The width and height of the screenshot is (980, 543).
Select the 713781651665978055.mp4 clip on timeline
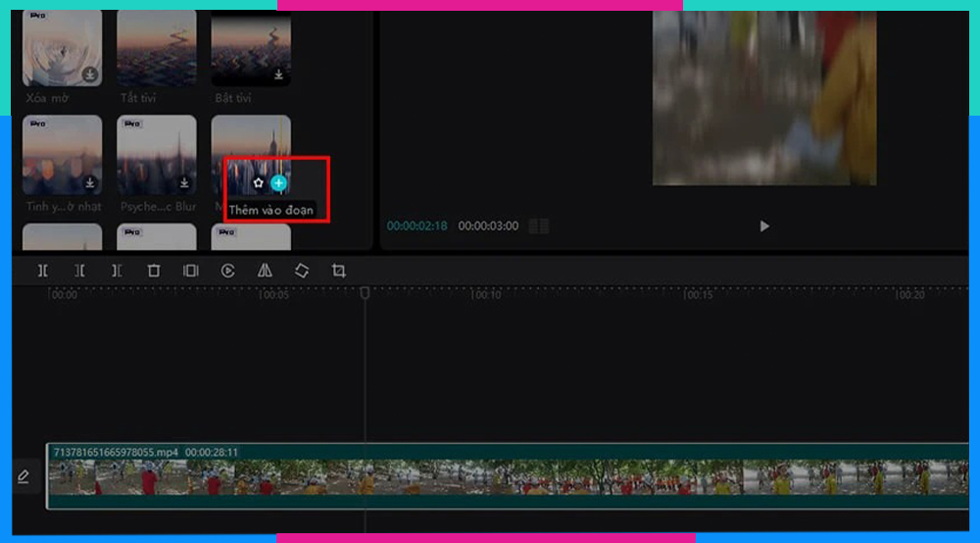[508, 476]
